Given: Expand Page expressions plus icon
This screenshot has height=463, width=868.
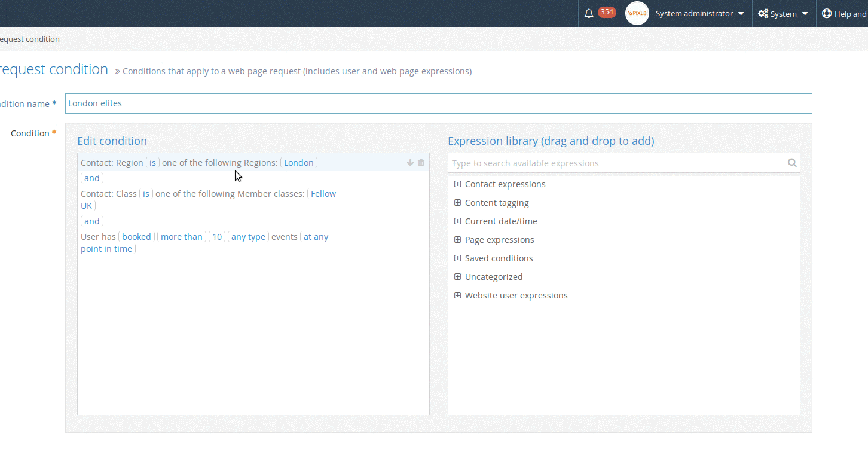Looking at the screenshot, I should click(457, 240).
